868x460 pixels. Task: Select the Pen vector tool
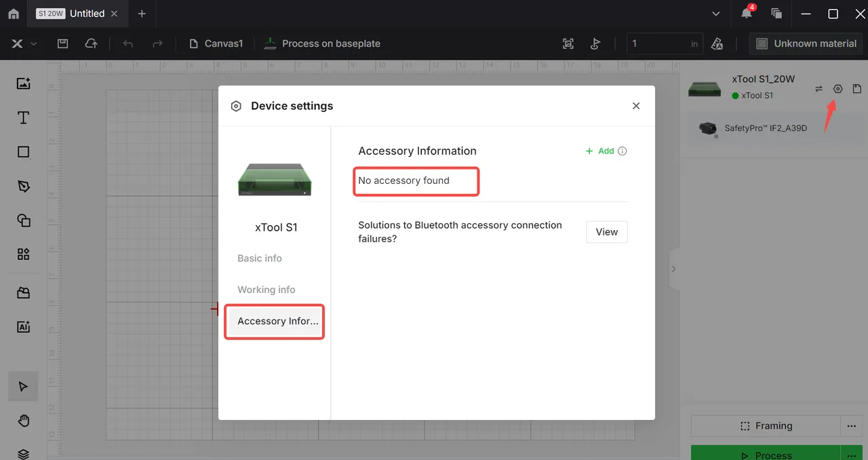tap(24, 186)
